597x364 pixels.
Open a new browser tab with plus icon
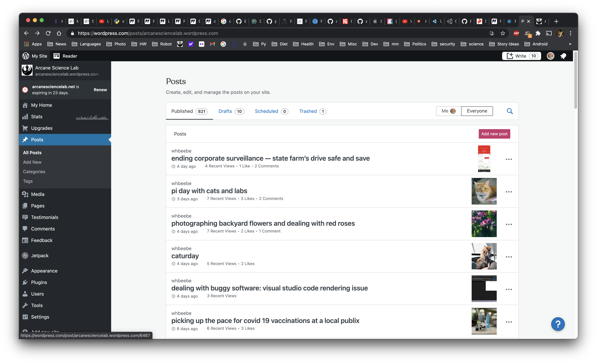556,21
